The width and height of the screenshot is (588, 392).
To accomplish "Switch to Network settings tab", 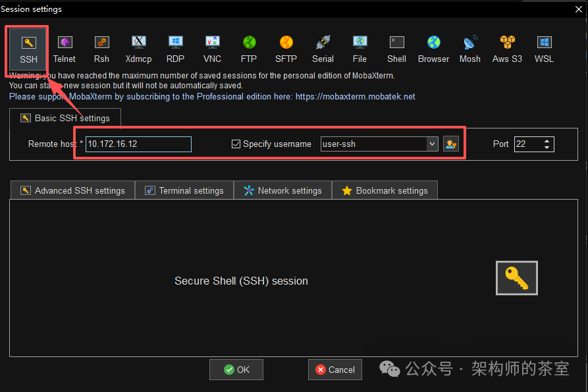I will pos(282,190).
